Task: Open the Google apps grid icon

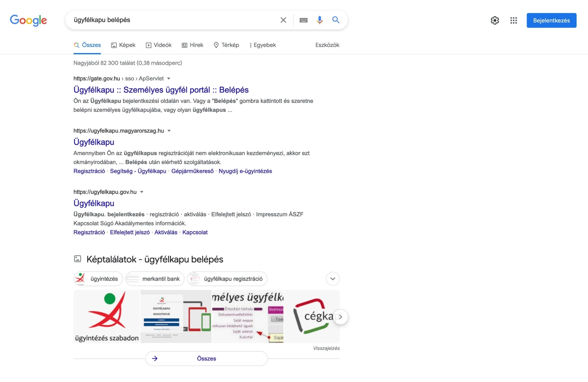Action: [x=514, y=20]
